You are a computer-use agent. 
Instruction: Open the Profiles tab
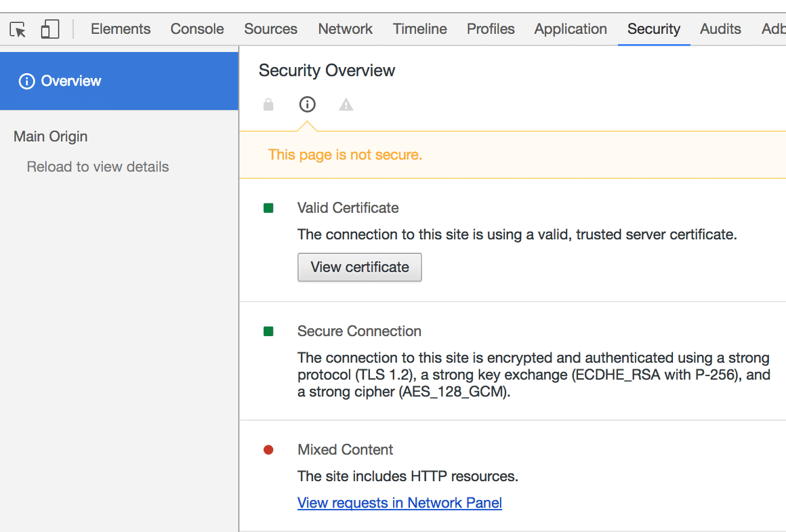click(x=491, y=29)
